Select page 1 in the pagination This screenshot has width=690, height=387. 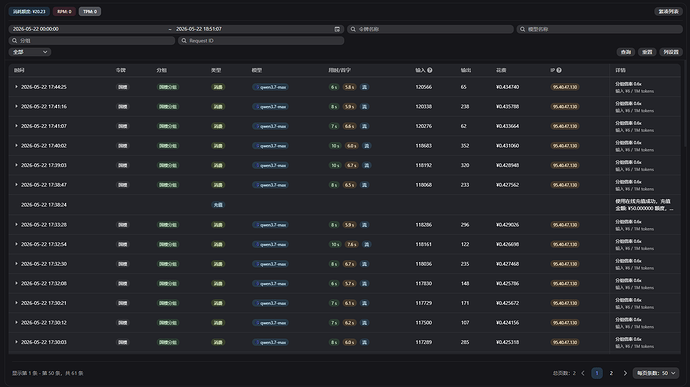pyautogui.click(x=597, y=373)
